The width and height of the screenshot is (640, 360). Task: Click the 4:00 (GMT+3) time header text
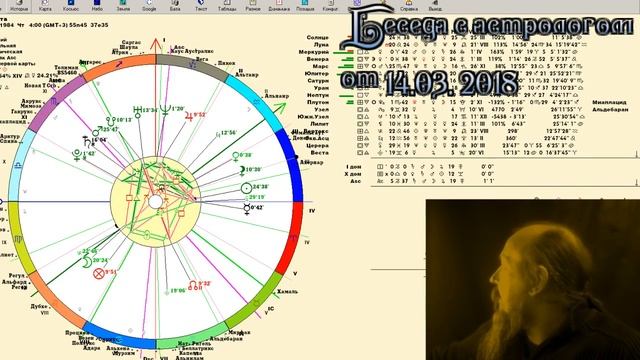[49, 25]
